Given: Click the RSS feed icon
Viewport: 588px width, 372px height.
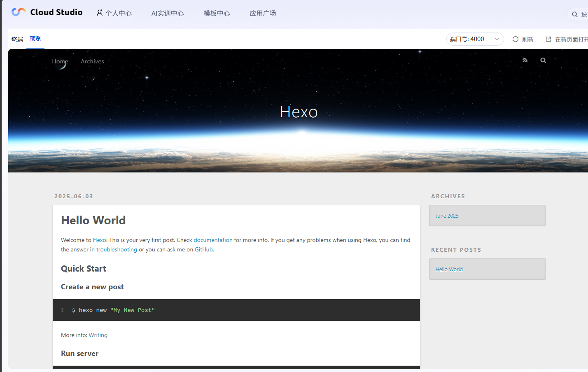Looking at the screenshot, I should (x=525, y=60).
